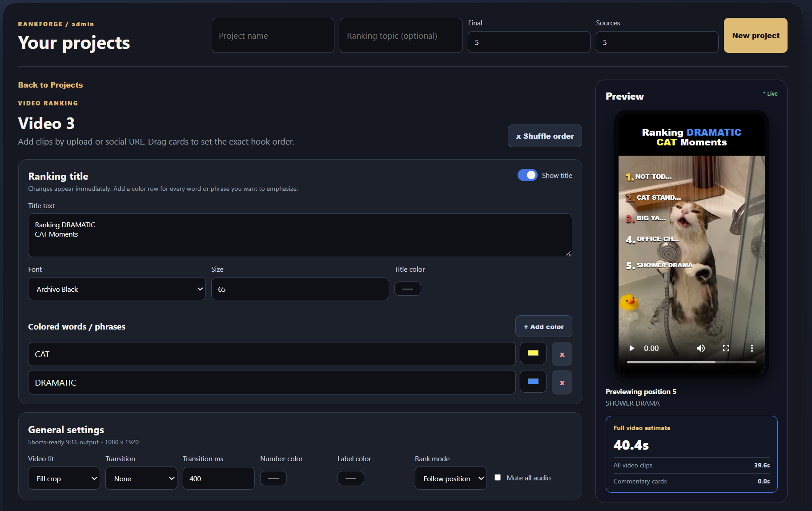The height and width of the screenshot is (511, 812).
Task: Remove the CAT colored word row
Action: (562, 354)
